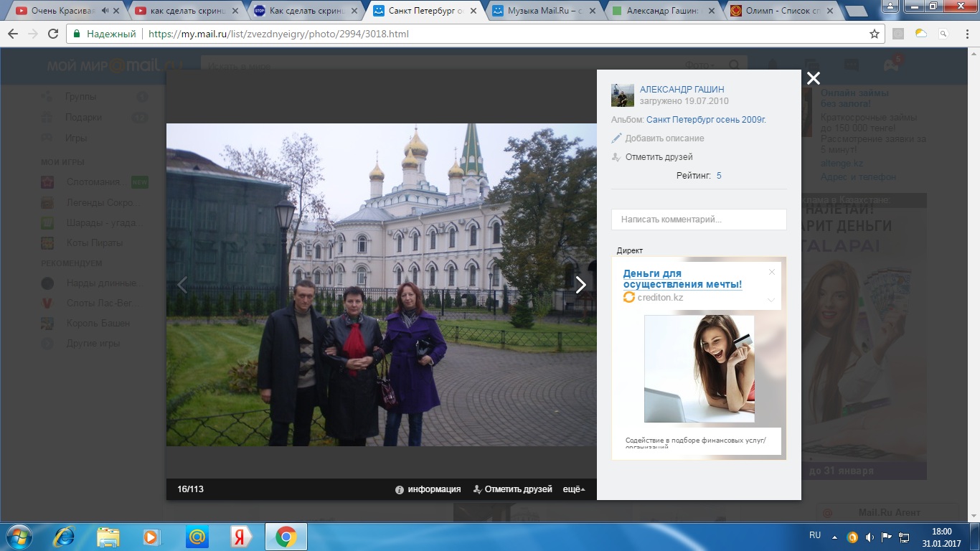The height and width of the screenshot is (551, 980).
Task: Click the main photo of three people
Action: click(x=382, y=285)
